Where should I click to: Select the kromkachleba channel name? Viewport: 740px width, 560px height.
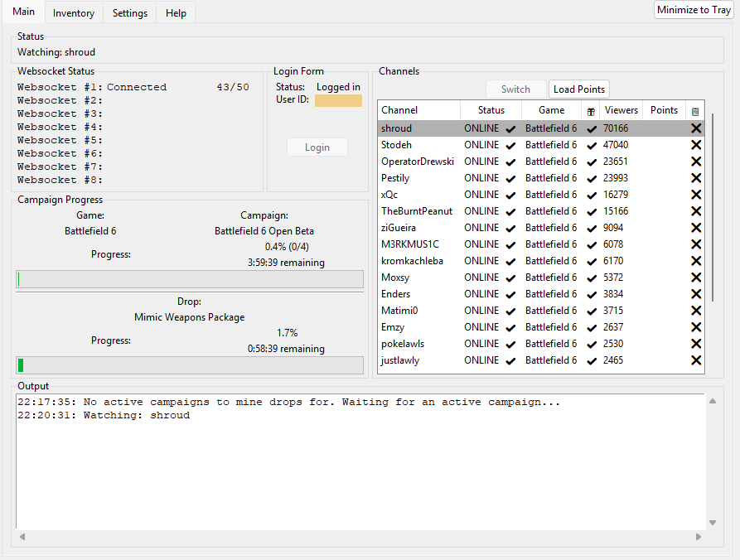click(412, 261)
